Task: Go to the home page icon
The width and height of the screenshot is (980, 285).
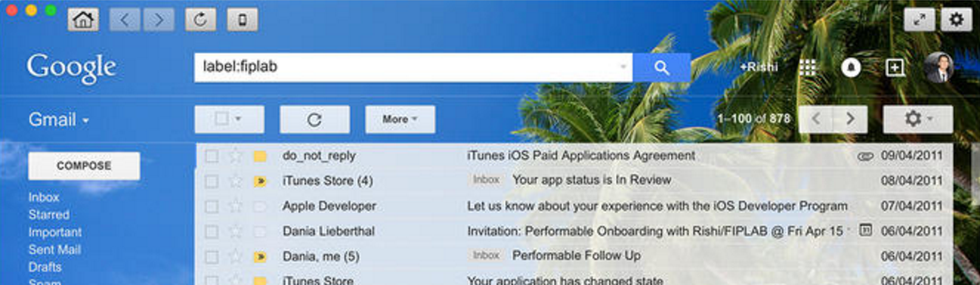Action: (83, 19)
